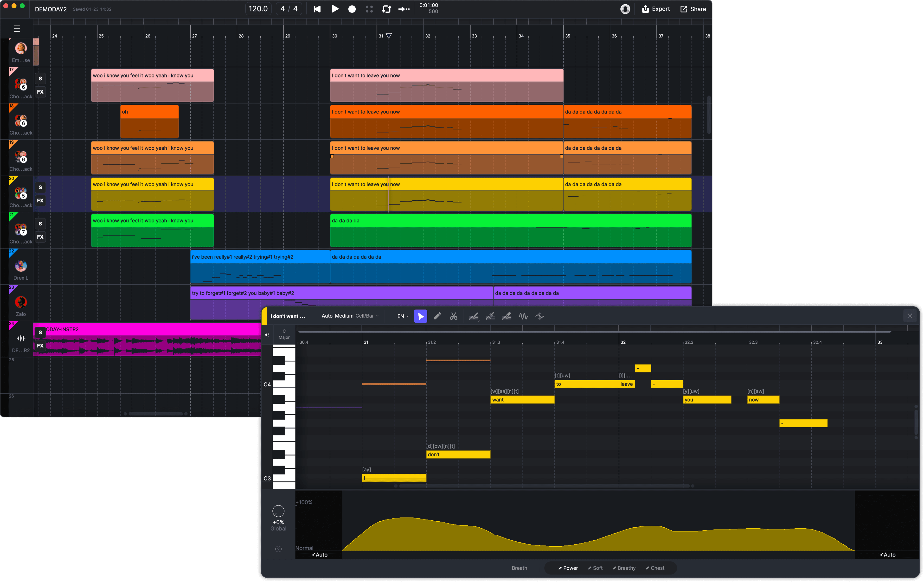Switch to the Soft parameter tab
The height and width of the screenshot is (582, 924).
click(595, 568)
